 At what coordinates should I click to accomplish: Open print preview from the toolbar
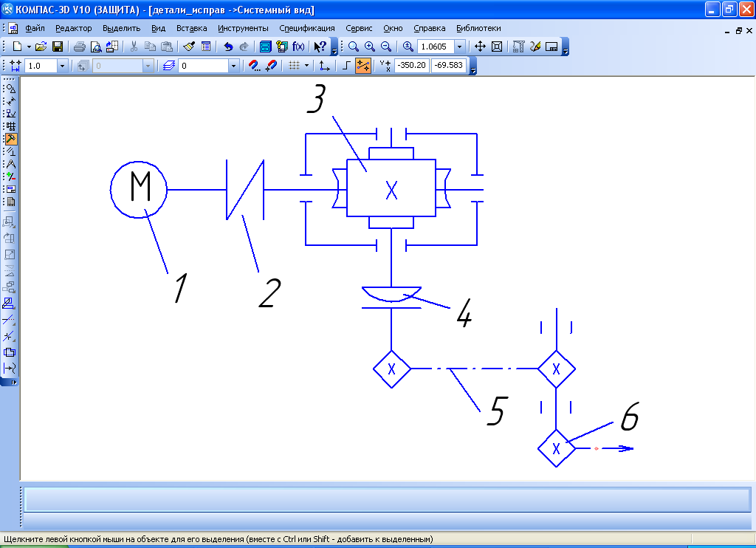[x=95, y=47]
